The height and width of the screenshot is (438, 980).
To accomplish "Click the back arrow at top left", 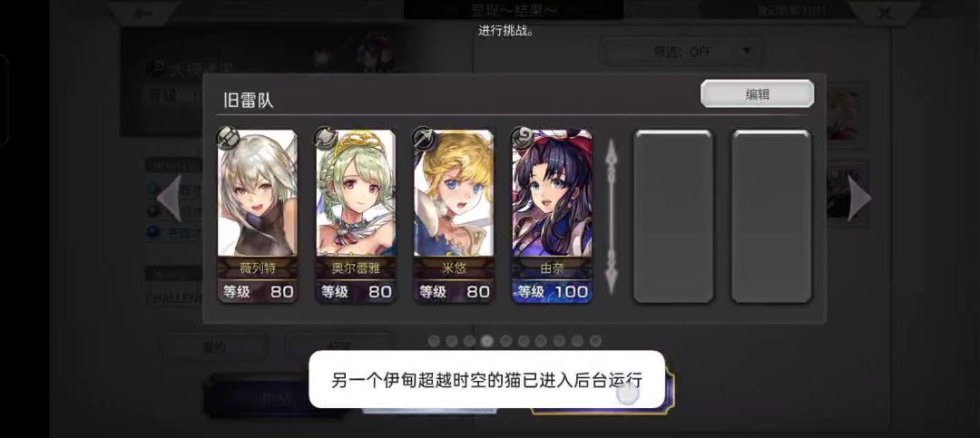I will pyautogui.click(x=143, y=12).
